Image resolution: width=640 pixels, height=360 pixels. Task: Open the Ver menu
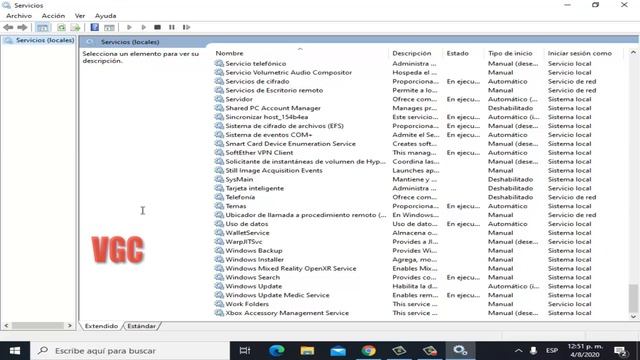coord(80,16)
